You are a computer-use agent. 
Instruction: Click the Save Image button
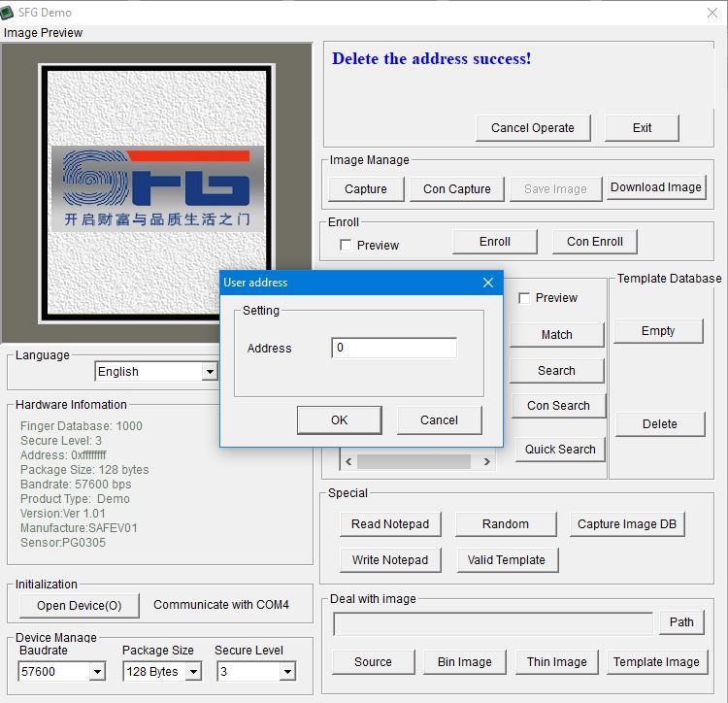pyautogui.click(x=556, y=189)
